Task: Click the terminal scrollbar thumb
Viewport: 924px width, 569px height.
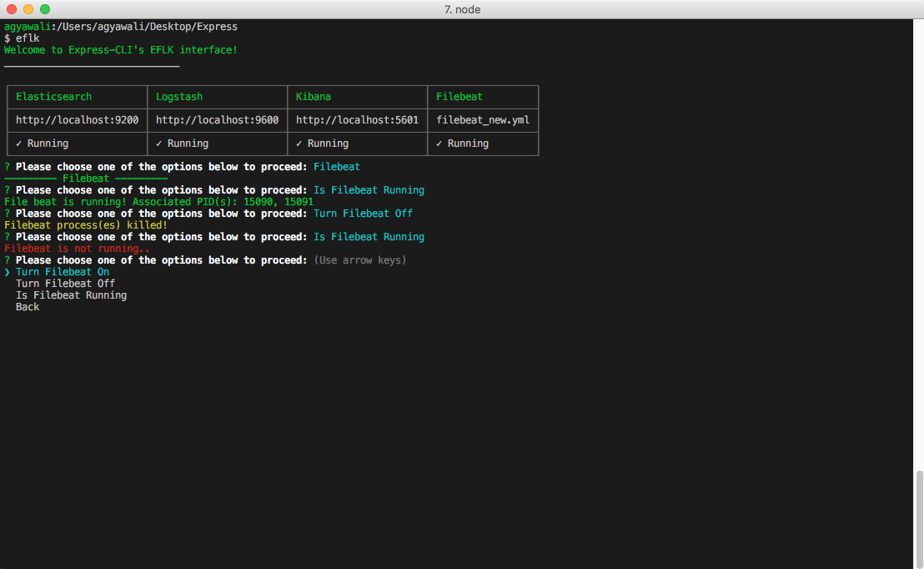Action: click(x=919, y=519)
